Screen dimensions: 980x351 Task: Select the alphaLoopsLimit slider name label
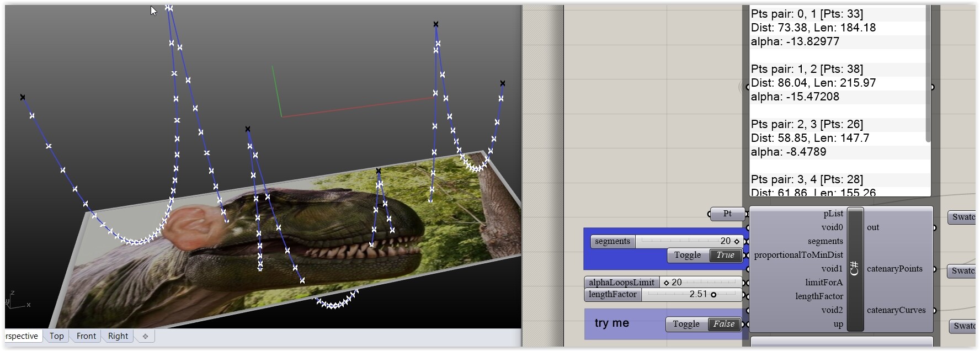coord(622,282)
